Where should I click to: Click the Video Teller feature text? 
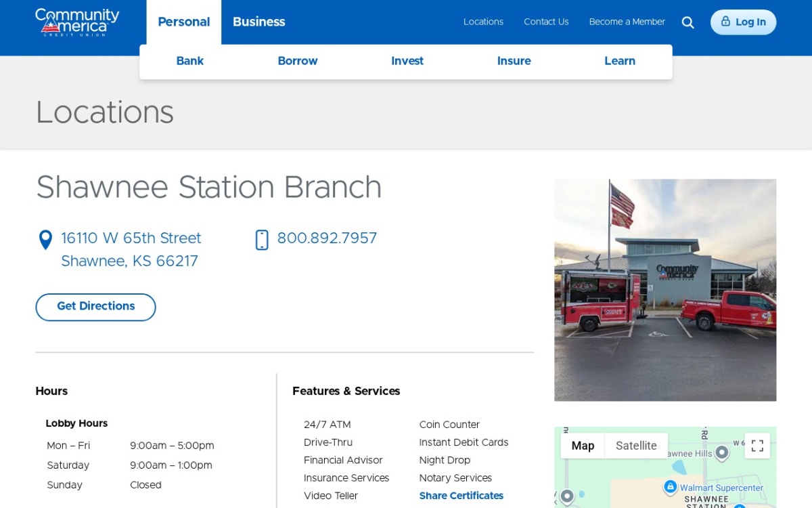pyautogui.click(x=331, y=496)
